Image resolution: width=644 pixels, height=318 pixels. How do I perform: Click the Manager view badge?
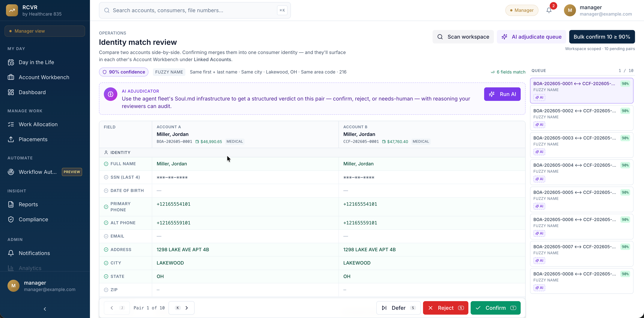tap(45, 31)
